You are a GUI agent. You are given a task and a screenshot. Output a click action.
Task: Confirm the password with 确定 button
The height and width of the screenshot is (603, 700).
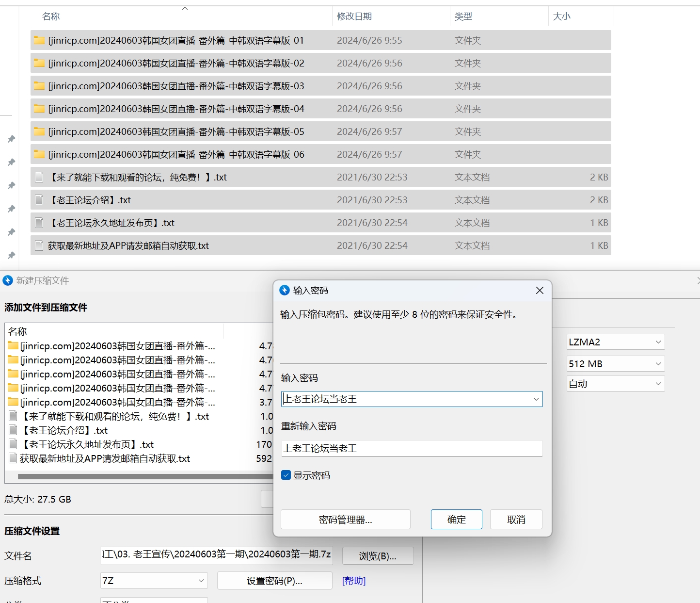point(457,520)
